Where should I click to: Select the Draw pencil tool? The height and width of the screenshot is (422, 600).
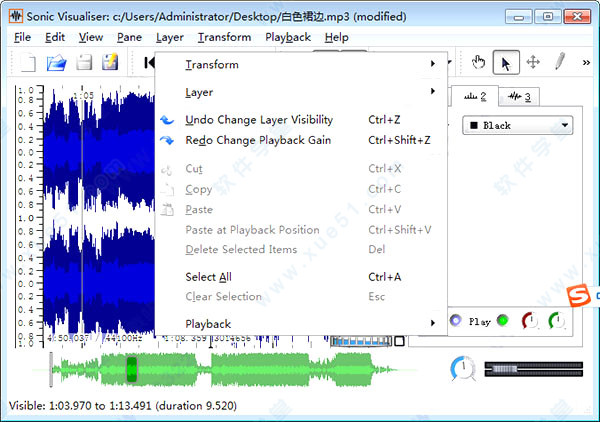tap(560, 61)
